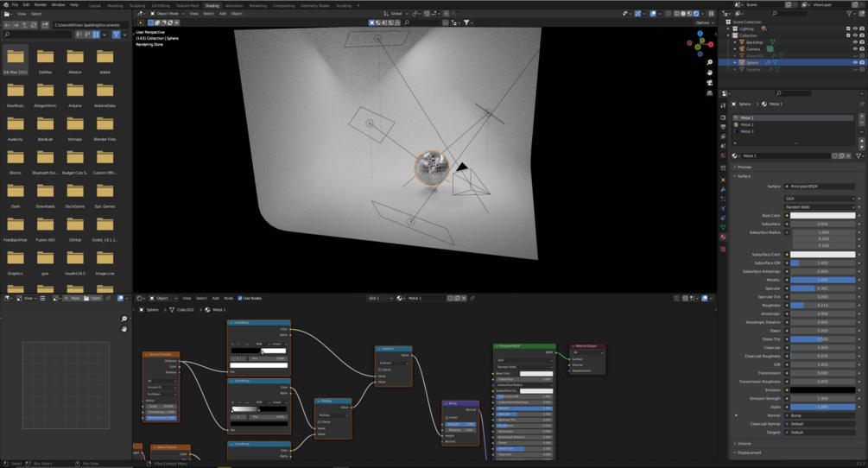Open the GGX distribution dropdown in properties

point(820,199)
